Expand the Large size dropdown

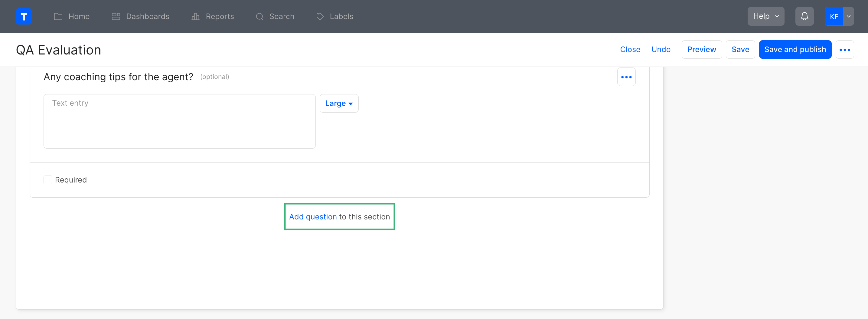339,103
